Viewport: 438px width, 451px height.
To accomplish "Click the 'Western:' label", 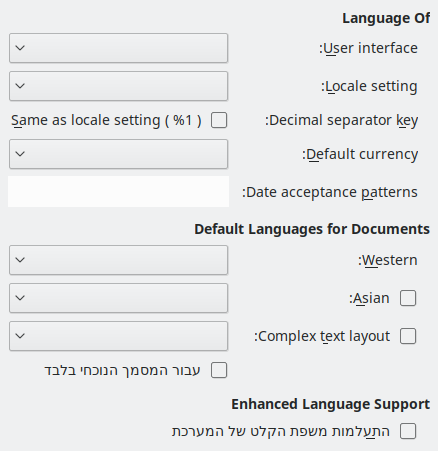I will click(388, 260).
